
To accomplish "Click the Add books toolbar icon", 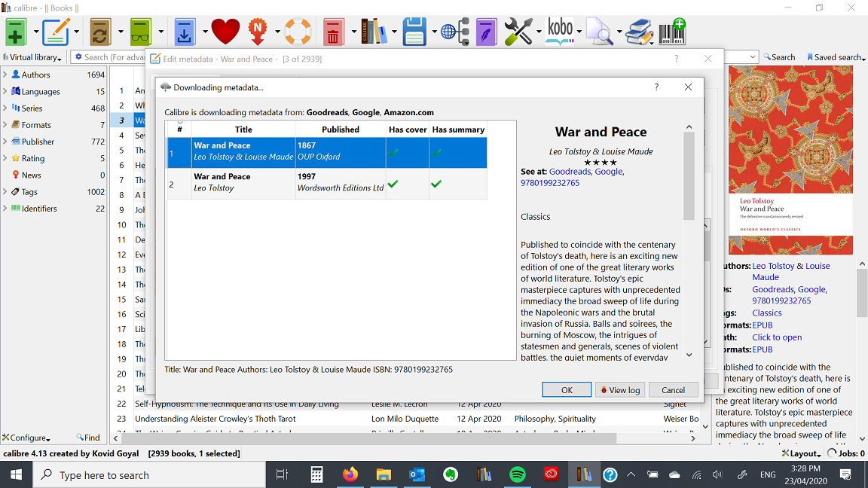I will click(x=16, y=32).
